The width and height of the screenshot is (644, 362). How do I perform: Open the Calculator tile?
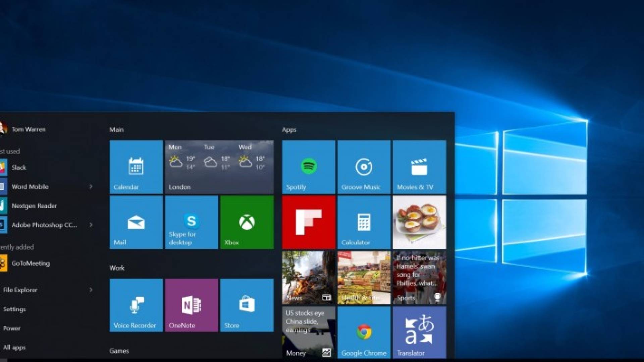click(364, 222)
